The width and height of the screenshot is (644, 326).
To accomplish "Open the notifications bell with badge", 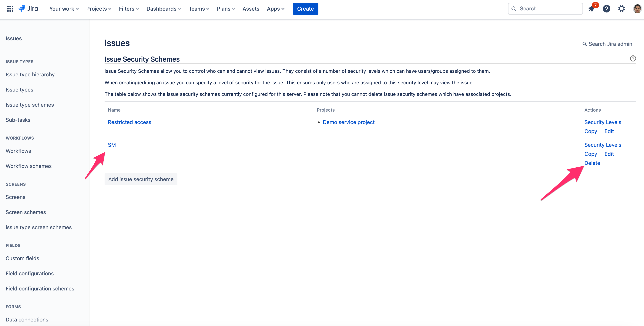I will click(592, 9).
